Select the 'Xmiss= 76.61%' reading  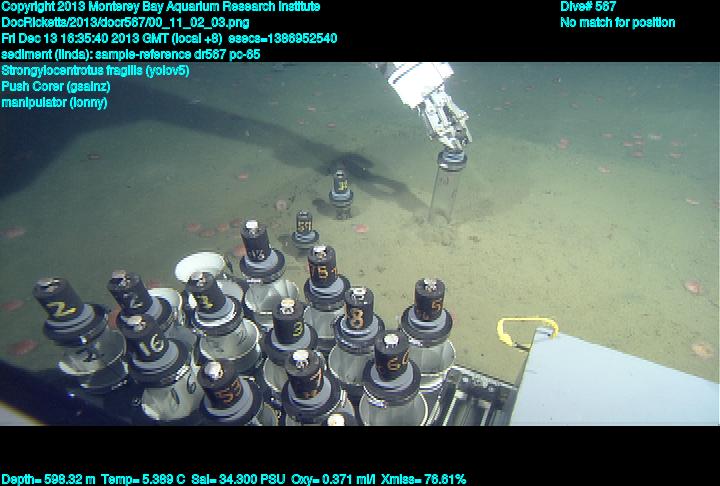(423, 479)
